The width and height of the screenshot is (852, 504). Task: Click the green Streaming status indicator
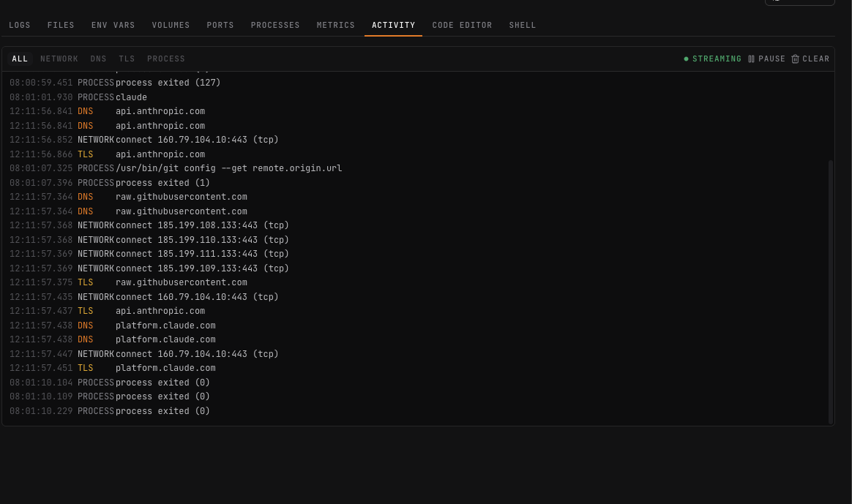(x=712, y=59)
